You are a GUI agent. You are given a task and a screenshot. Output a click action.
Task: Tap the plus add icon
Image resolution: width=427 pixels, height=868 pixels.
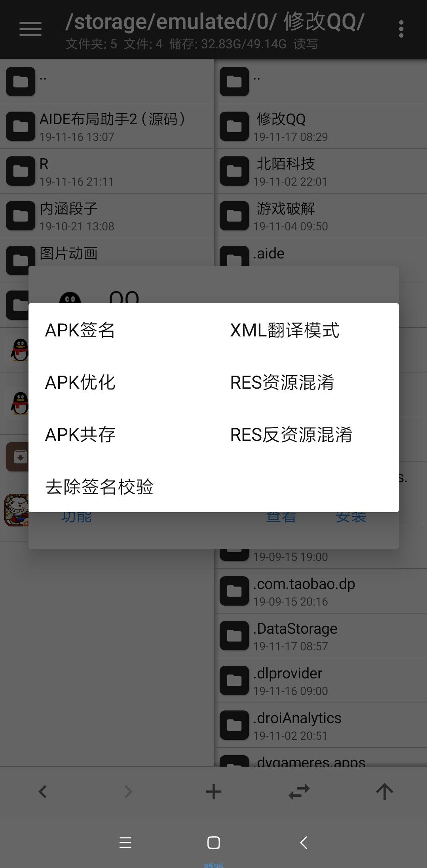214,792
